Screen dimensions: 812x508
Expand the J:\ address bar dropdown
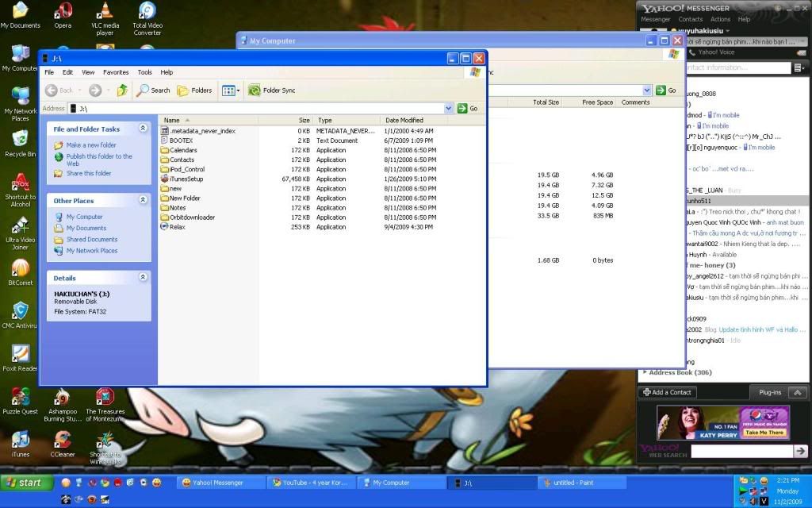449,108
